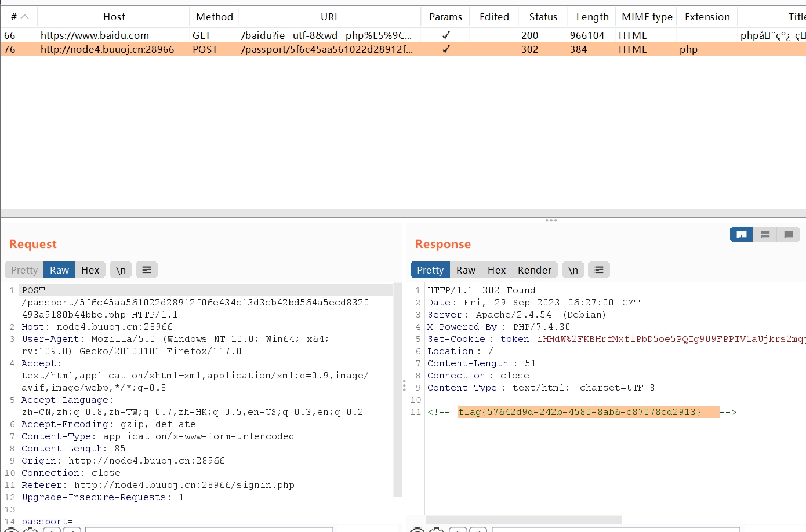The width and height of the screenshot is (806, 532).
Task: Switch Response view to Render tab
Action: point(535,270)
